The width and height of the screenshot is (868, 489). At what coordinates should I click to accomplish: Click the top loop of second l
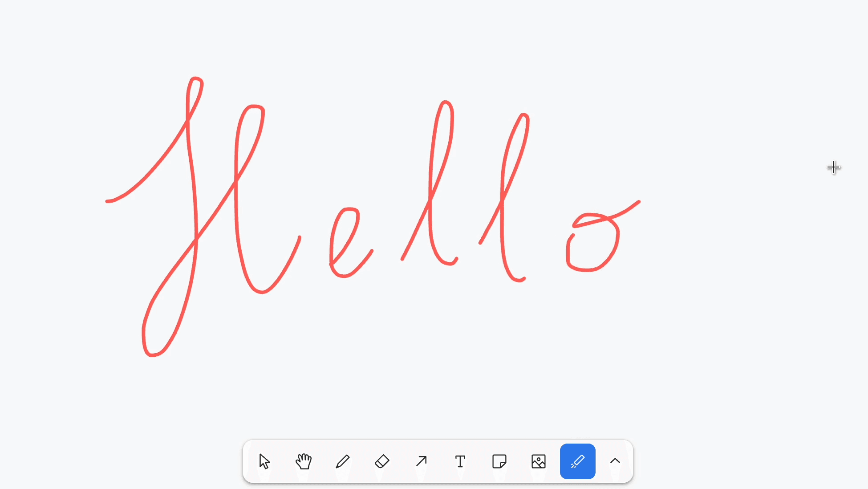(x=524, y=115)
